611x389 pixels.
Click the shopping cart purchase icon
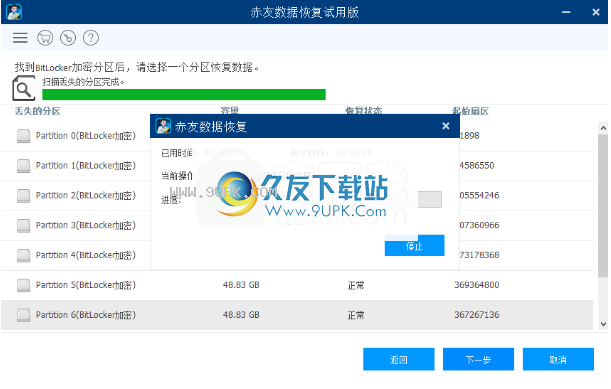(x=45, y=38)
